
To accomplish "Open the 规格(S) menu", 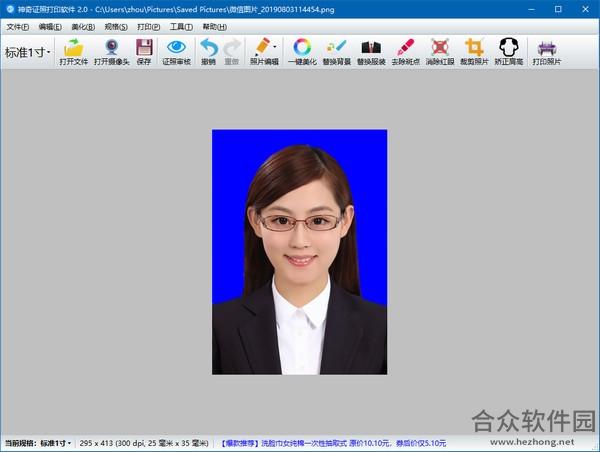I will click(116, 27).
